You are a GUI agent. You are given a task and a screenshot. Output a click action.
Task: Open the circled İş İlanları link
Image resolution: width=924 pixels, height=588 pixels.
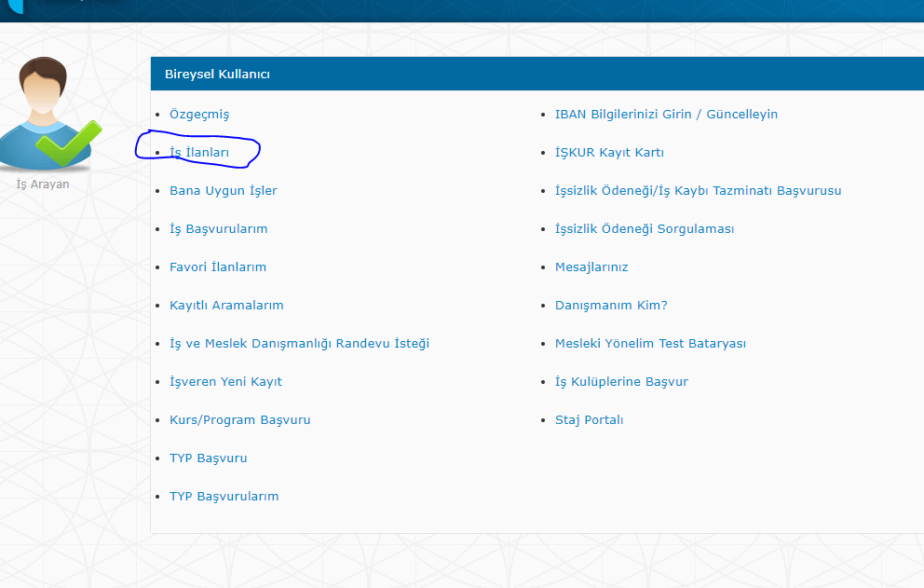[198, 153]
